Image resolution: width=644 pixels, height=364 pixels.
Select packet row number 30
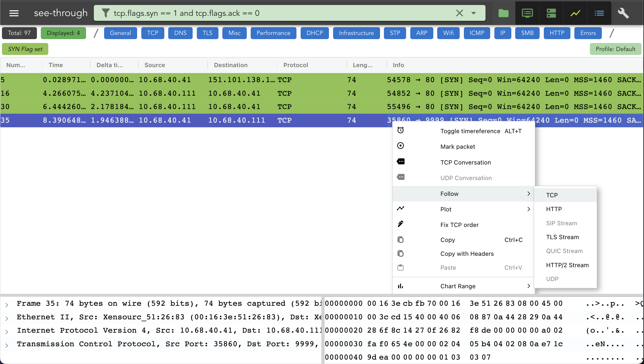[x=322, y=107]
